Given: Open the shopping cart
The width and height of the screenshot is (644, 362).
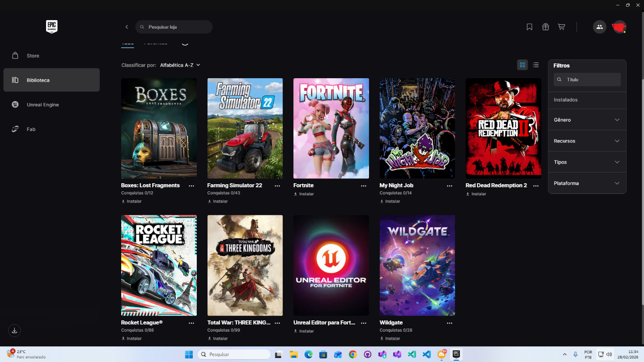Looking at the screenshot, I should pos(562,27).
